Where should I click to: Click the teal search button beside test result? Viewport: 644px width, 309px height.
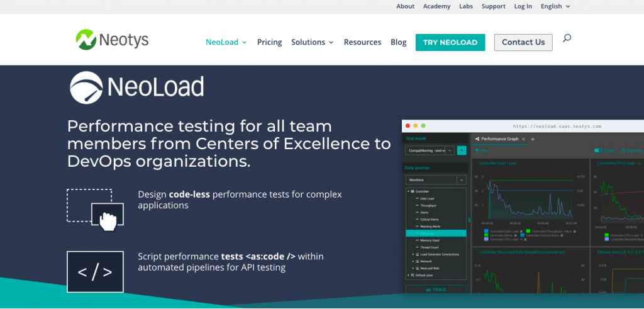(x=462, y=150)
